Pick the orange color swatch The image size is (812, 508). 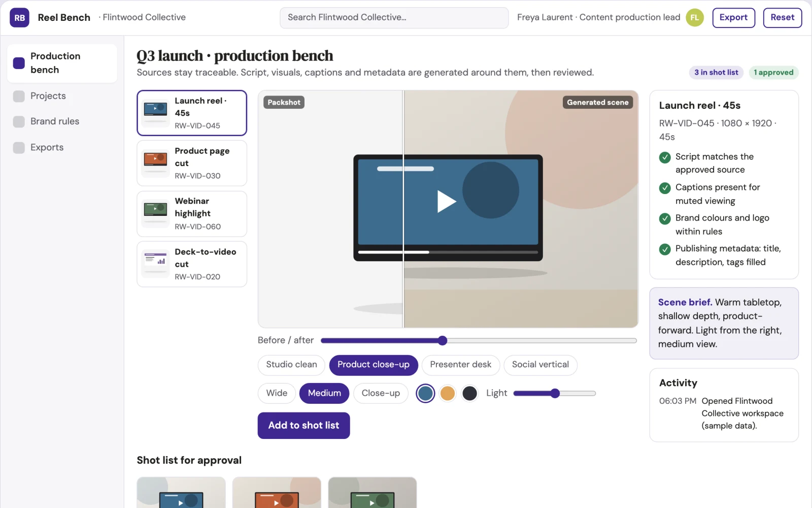(x=448, y=393)
